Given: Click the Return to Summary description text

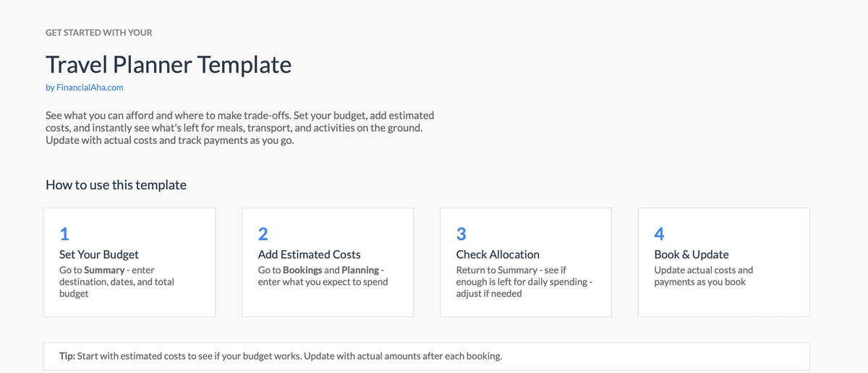Looking at the screenshot, I should (x=524, y=282).
